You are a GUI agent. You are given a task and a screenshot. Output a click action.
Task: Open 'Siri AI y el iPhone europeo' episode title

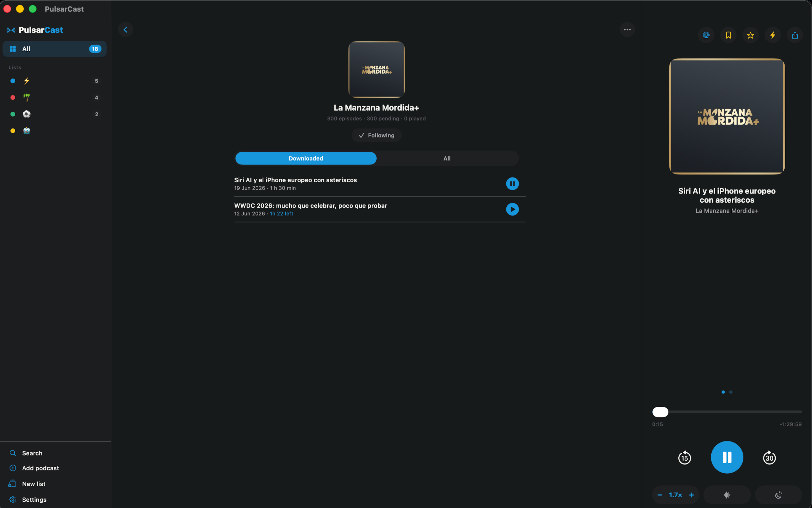(295, 180)
